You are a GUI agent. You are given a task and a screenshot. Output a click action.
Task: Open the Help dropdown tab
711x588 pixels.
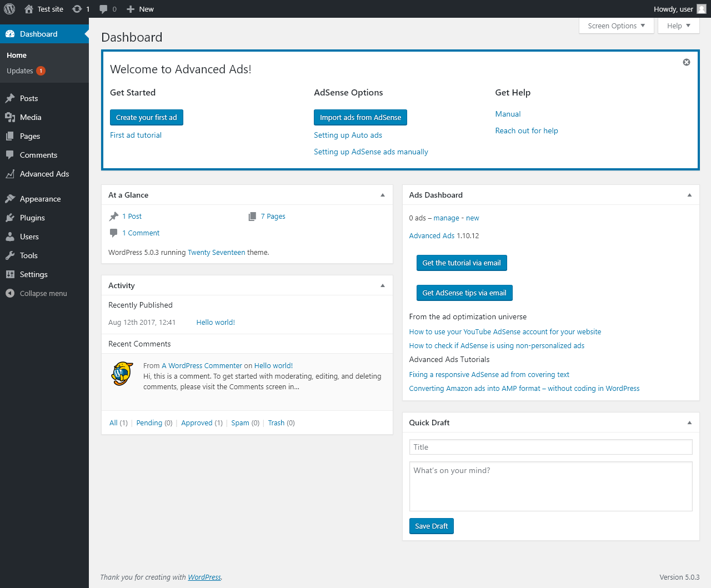click(678, 26)
